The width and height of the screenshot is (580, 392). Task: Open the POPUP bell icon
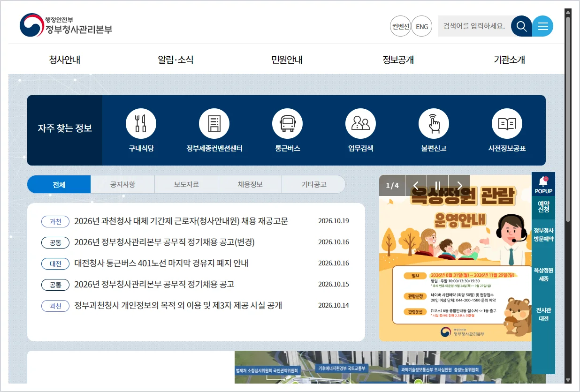click(x=543, y=184)
